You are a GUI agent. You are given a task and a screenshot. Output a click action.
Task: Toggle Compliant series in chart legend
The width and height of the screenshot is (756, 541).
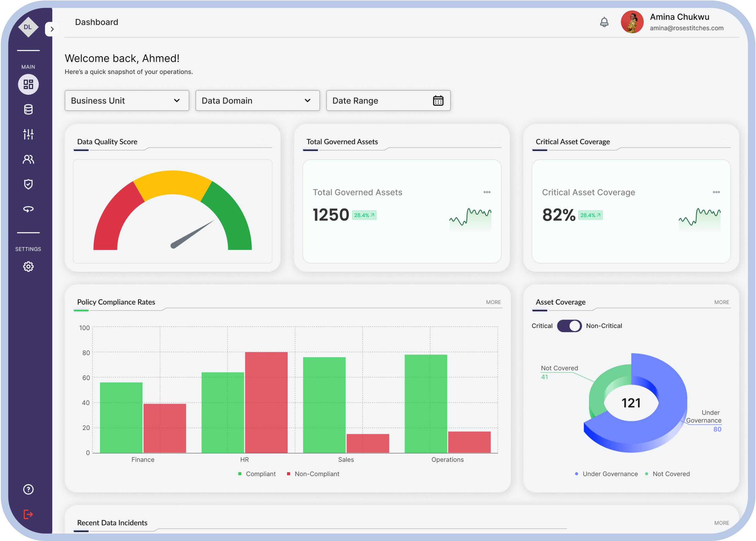[257, 474]
